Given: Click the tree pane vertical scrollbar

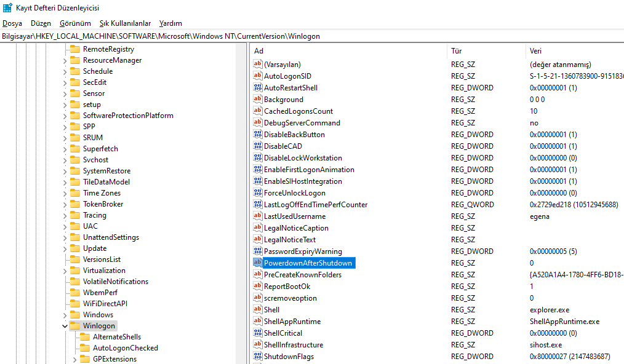Looking at the screenshot, I should click(x=241, y=203).
